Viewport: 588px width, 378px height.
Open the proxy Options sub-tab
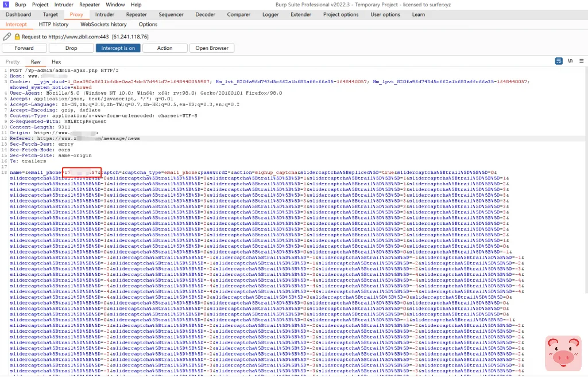[148, 24]
